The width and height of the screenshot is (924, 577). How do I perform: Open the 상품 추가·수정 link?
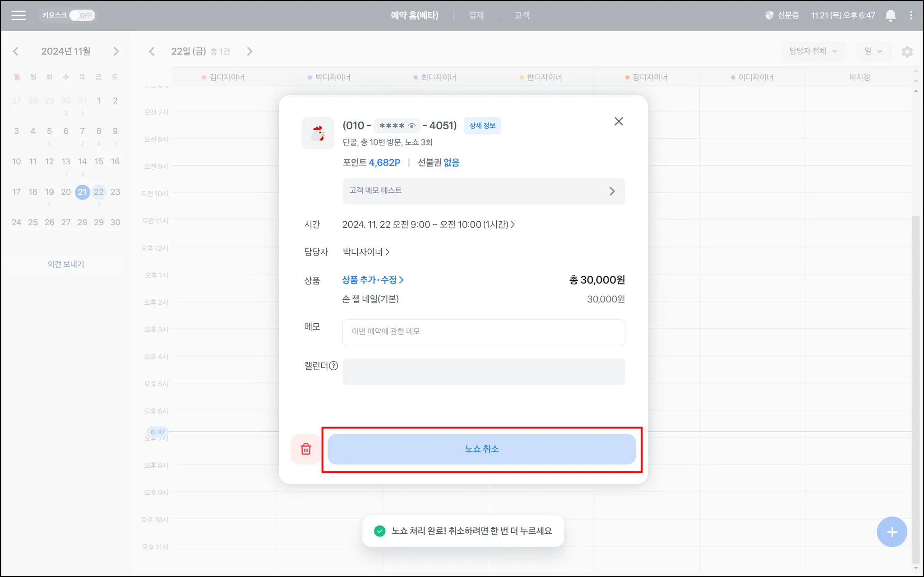point(373,280)
